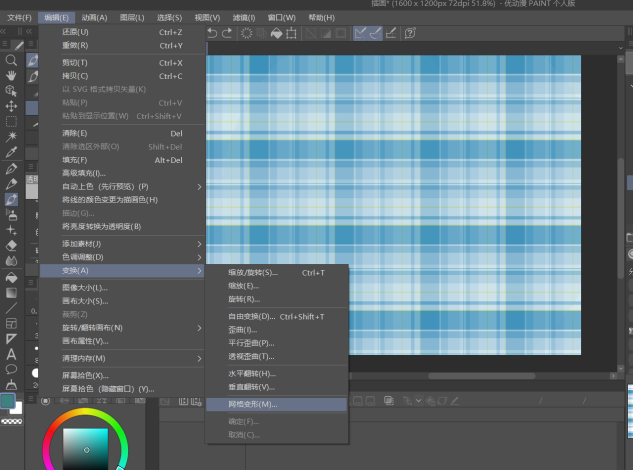Select the Text tool

click(12, 354)
